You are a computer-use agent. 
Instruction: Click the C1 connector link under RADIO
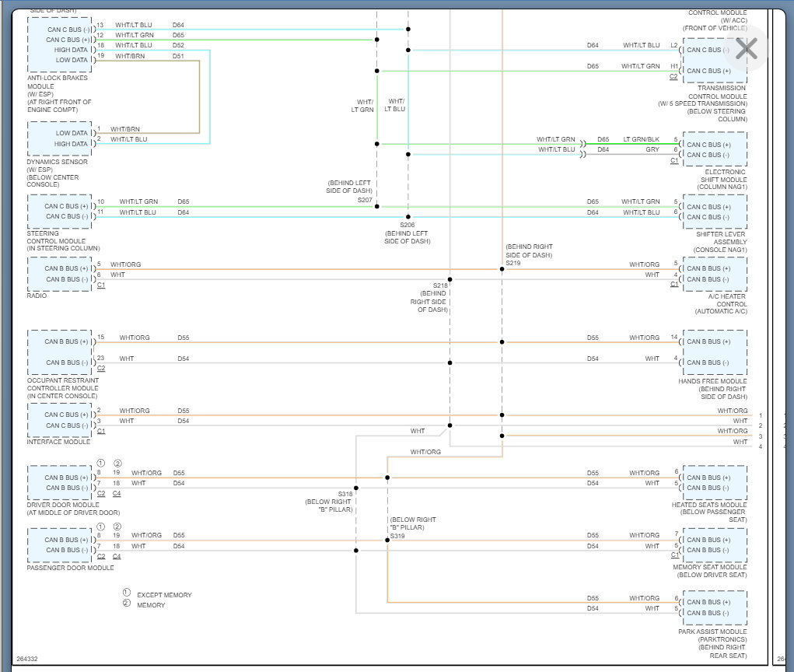(x=101, y=285)
